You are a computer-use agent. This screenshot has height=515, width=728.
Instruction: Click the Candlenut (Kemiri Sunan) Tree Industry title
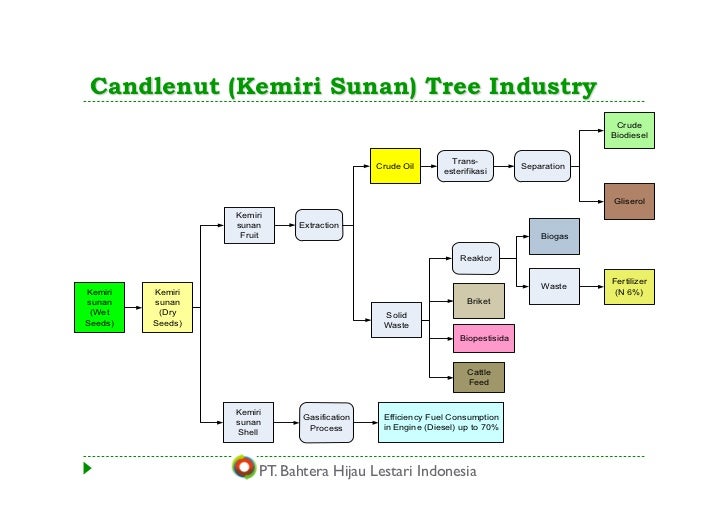tap(344, 87)
